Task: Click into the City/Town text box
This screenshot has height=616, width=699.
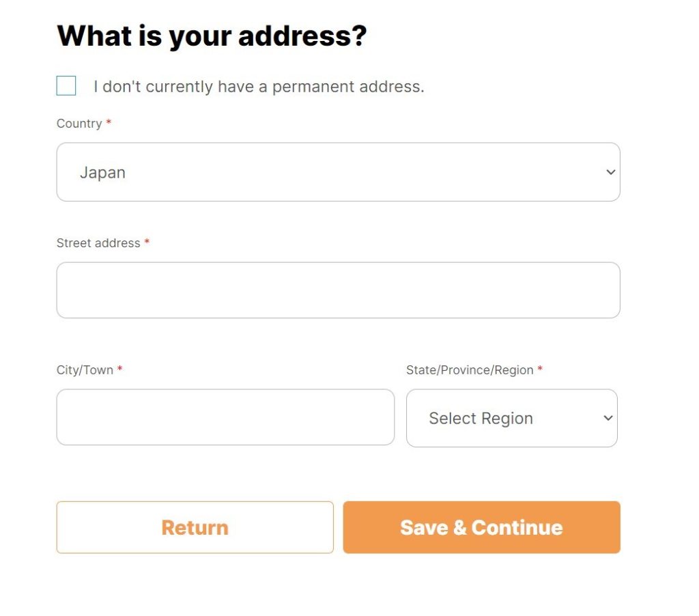Action: (225, 417)
